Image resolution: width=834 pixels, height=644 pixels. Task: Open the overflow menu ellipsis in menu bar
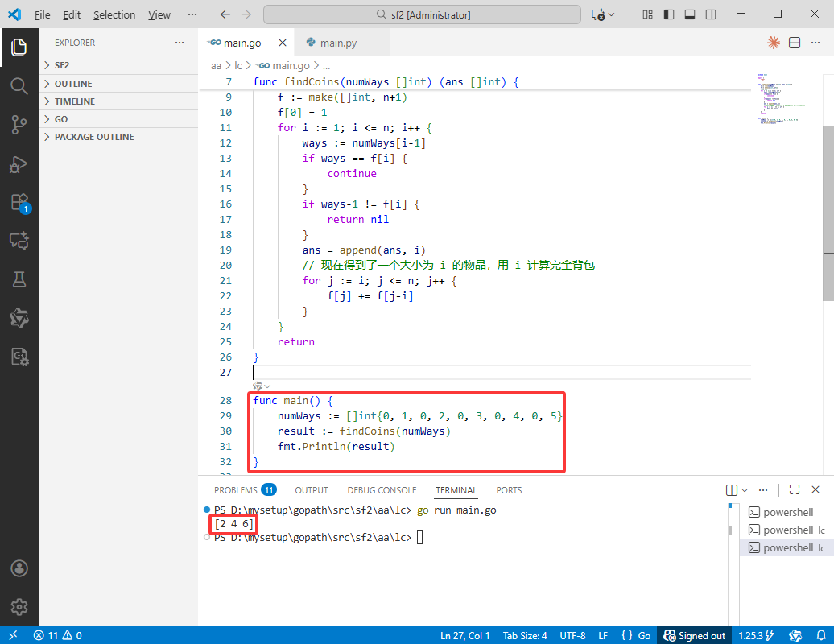pos(192,14)
